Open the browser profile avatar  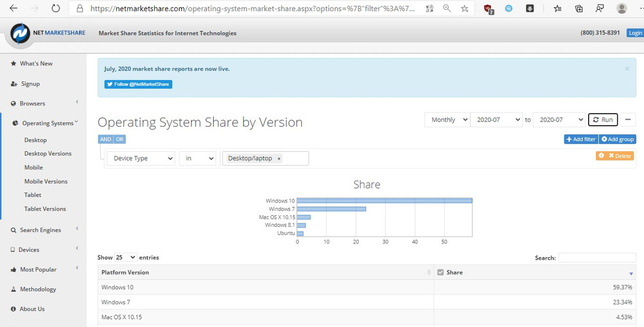click(x=622, y=9)
